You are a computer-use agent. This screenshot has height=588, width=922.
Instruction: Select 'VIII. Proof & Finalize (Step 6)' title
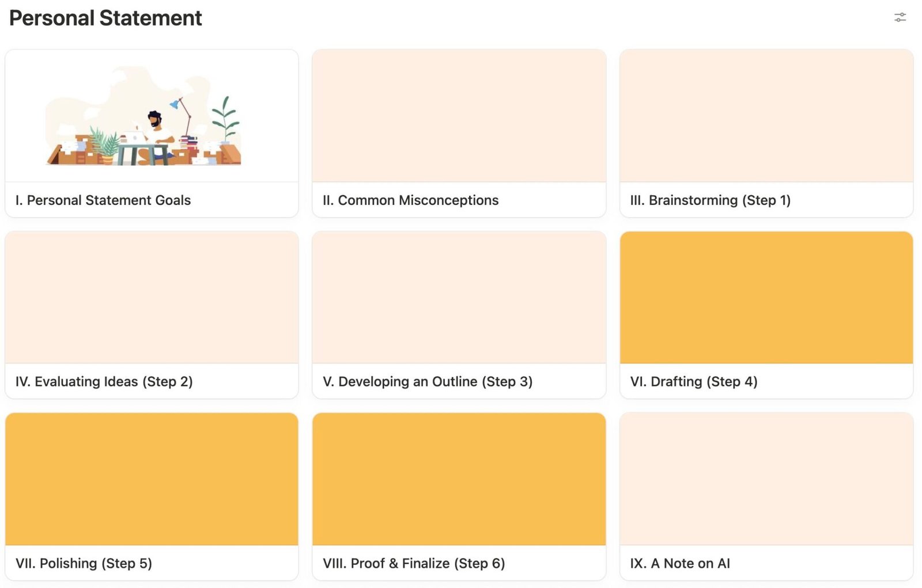click(414, 563)
